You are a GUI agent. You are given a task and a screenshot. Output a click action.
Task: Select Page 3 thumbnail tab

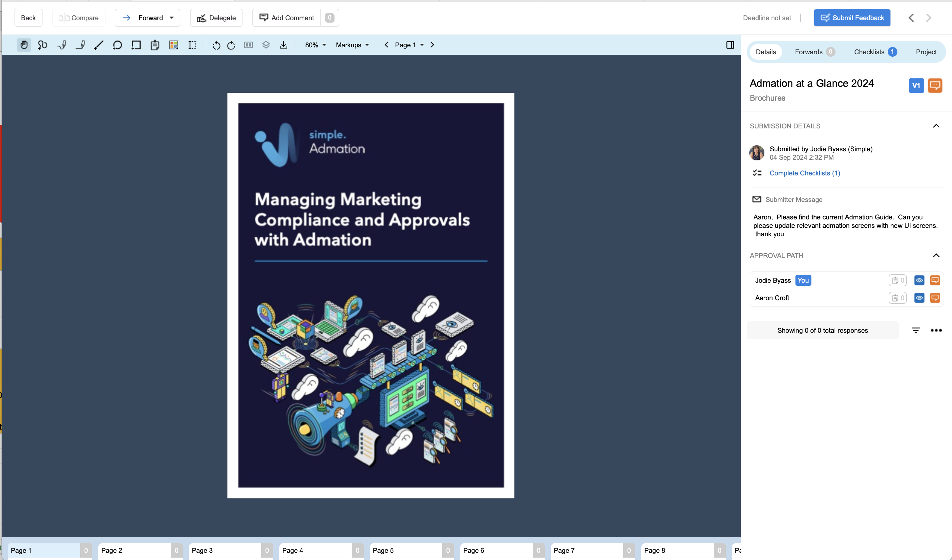point(231,551)
